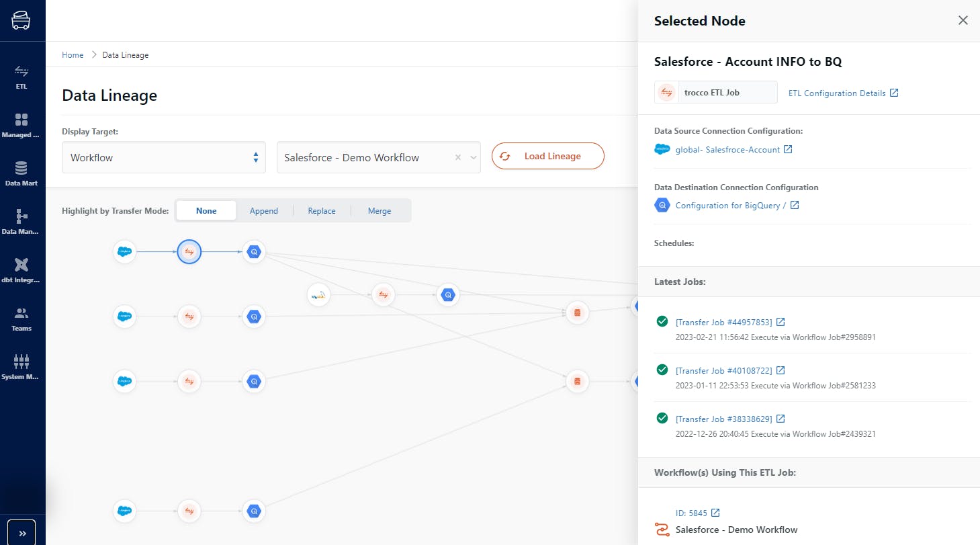Open the global- Salesfroce-Account connection link
980x545 pixels.
tap(727, 149)
